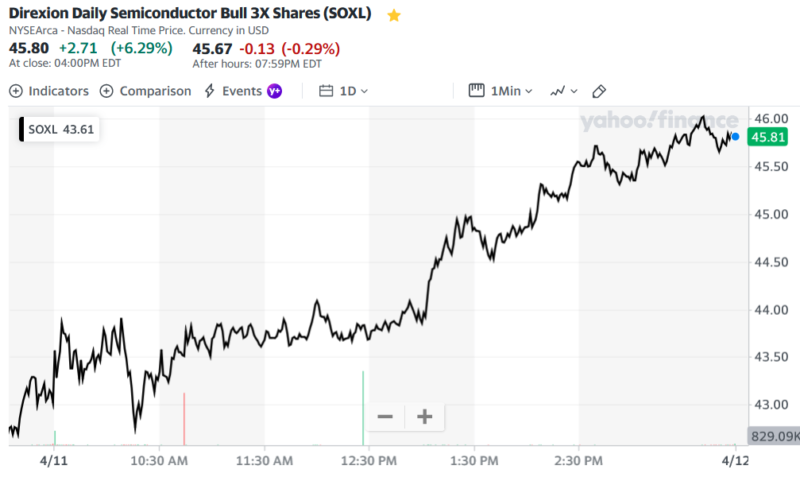Screen dimensions: 800x485
Task: Click 'After hours: 07:59PM EDT' text
Action: tap(257, 64)
